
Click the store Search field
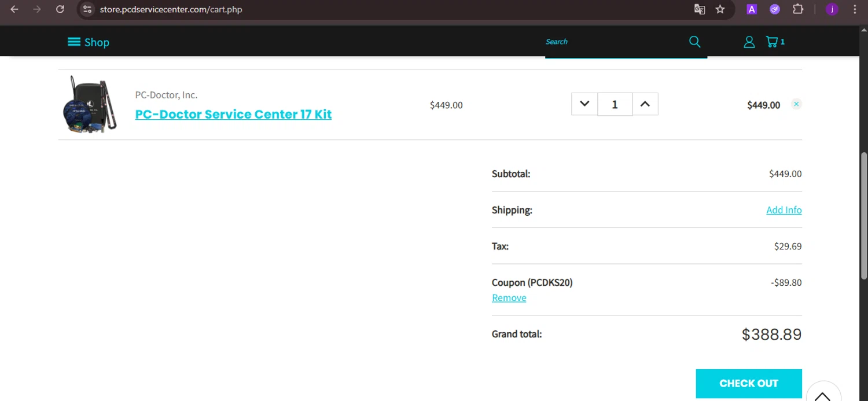click(x=613, y=42)
